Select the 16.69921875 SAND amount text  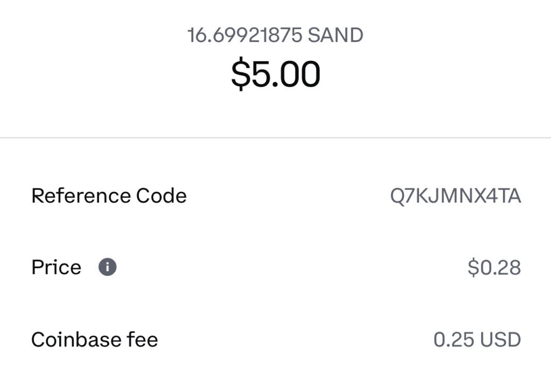[275, 35]
